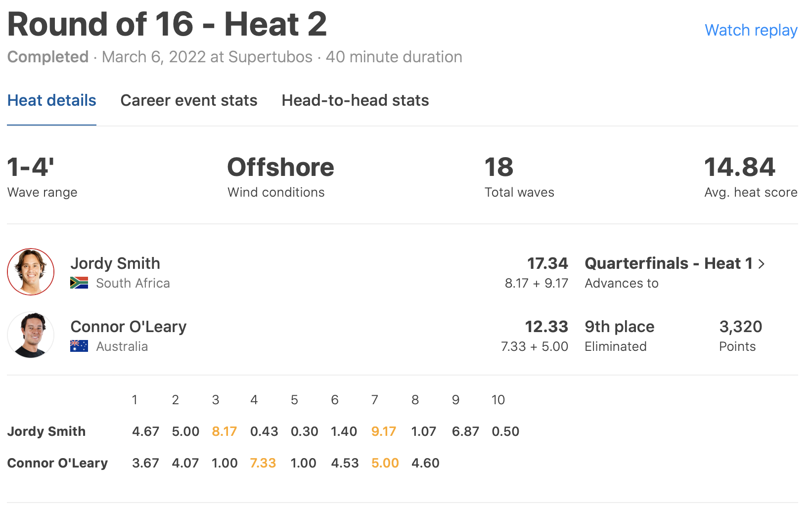Screen dimensions: 812x508
Task: Select the Heat details tab
Action: (x=51, y=100)
